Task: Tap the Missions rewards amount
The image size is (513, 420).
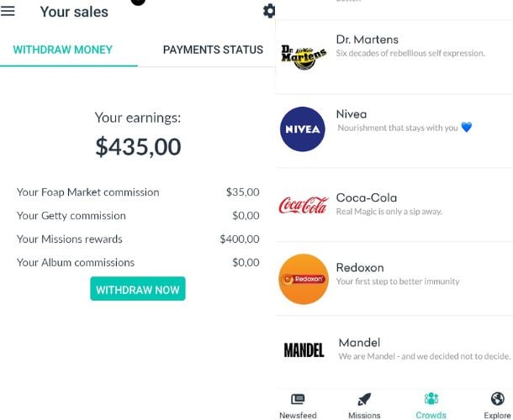Action: 240,239
